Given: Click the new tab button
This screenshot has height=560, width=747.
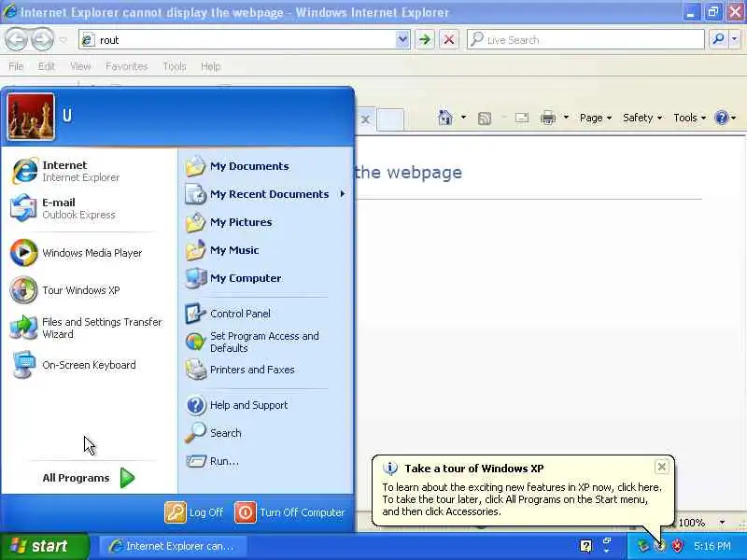Looking at the screenshot, I should pos(390,119).
